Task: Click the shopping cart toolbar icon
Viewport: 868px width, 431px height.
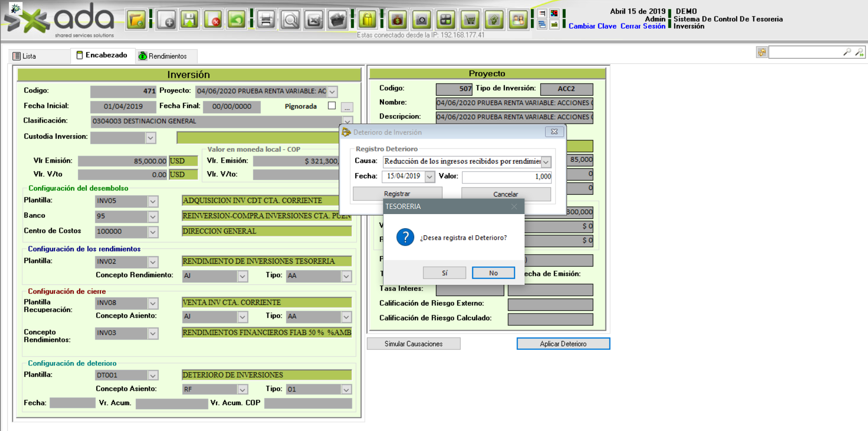Action: [x=470, y=20]
